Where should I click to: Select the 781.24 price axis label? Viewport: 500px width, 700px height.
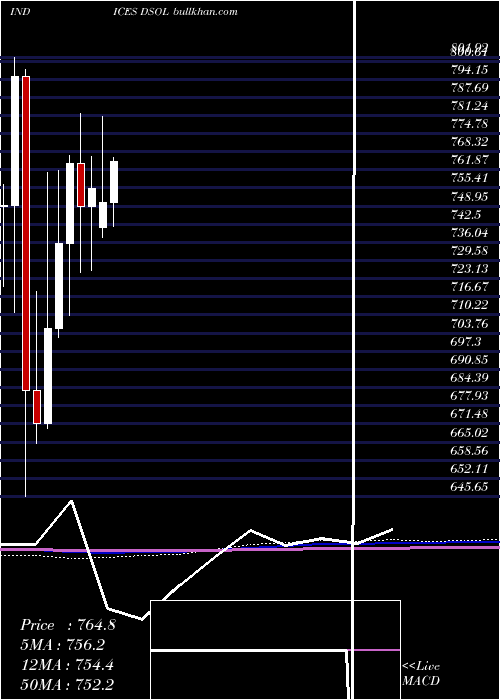tap(470, 106)
